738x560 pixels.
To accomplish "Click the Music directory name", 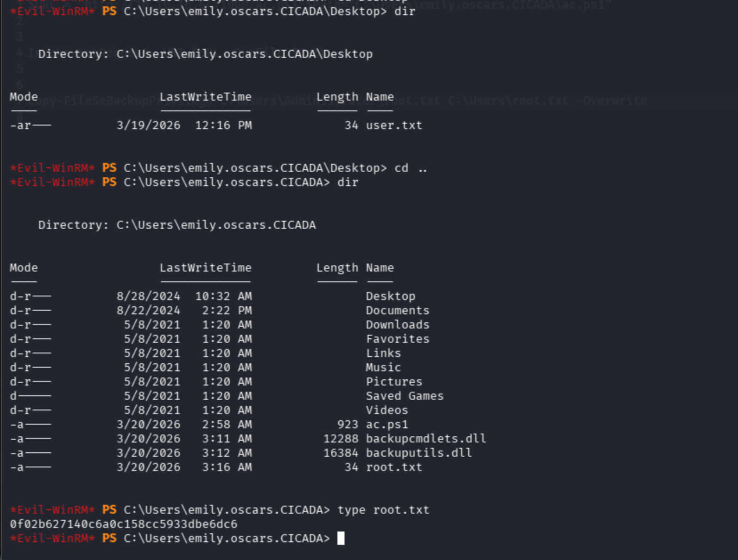I will click(x=383, y=367).
